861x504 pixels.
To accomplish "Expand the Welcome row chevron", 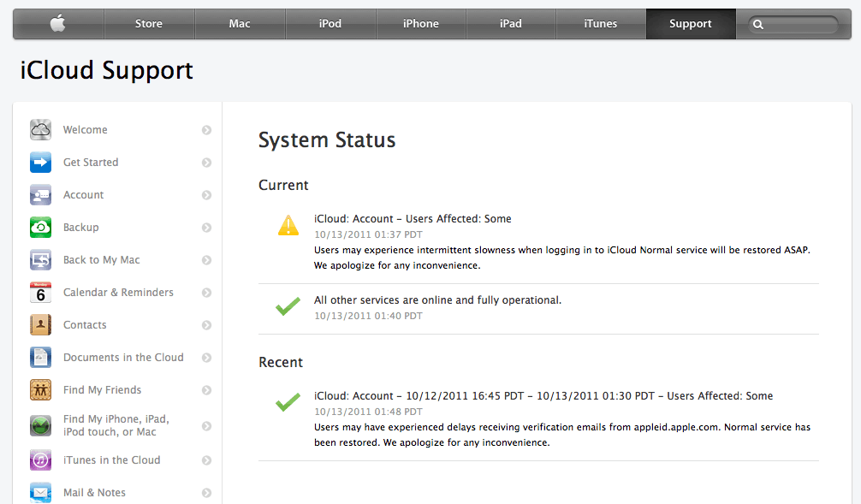I will 206,130.
